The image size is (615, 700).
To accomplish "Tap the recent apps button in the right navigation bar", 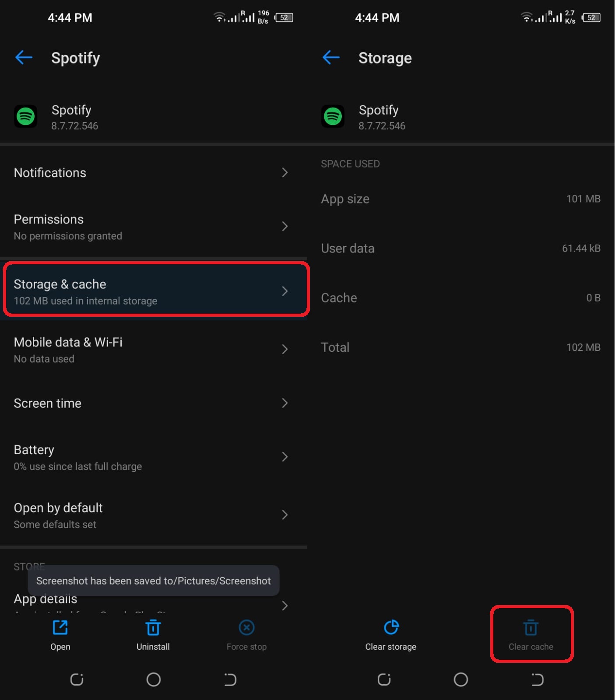I will click(x=384, y=679).
